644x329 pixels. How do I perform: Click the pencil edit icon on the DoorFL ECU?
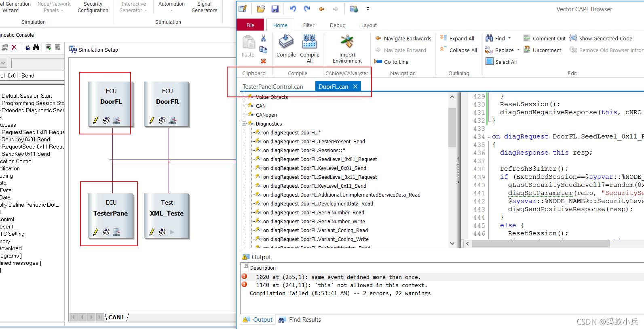click(96, 120)
